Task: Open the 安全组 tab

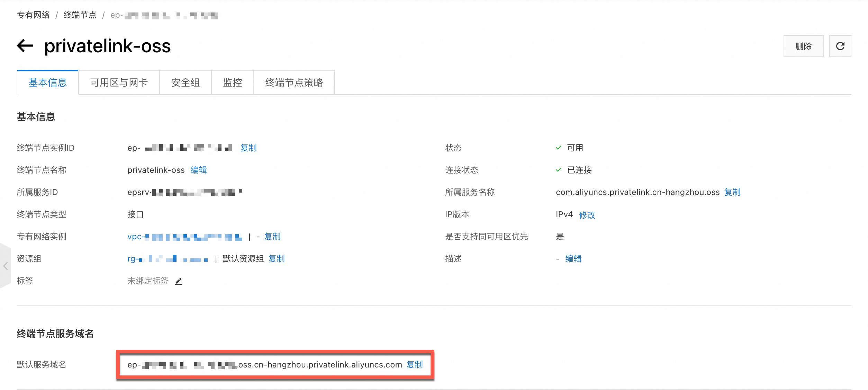Action: pyautogui.click(x=185, y=82)
